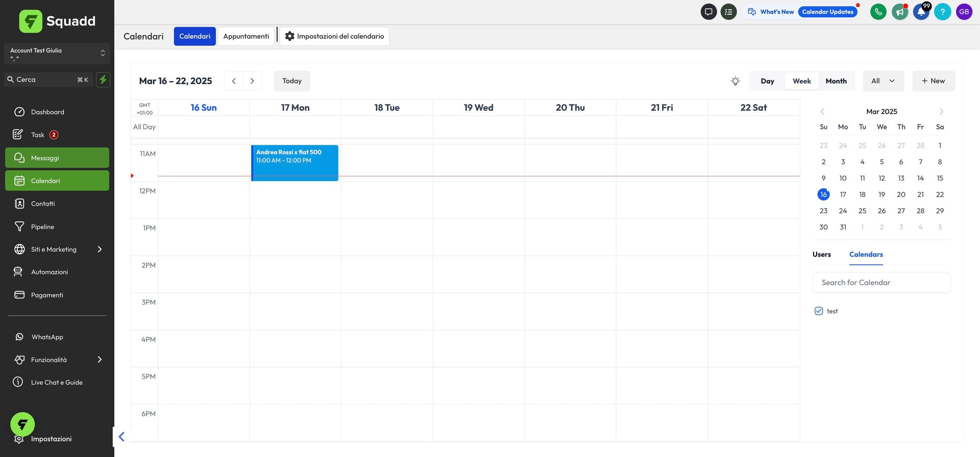Open the notifications bell icon

921,12
